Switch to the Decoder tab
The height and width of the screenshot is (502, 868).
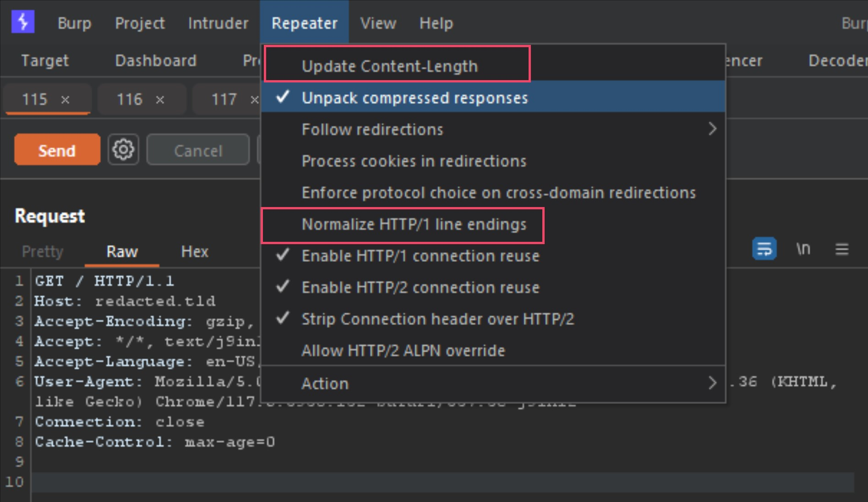click(x=837, y=60)
